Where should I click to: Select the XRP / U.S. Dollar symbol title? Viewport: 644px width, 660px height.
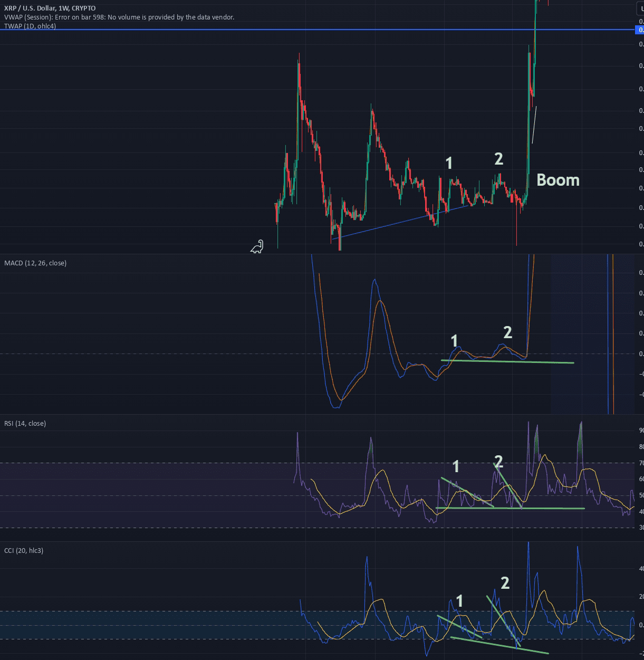coord(50,8)
